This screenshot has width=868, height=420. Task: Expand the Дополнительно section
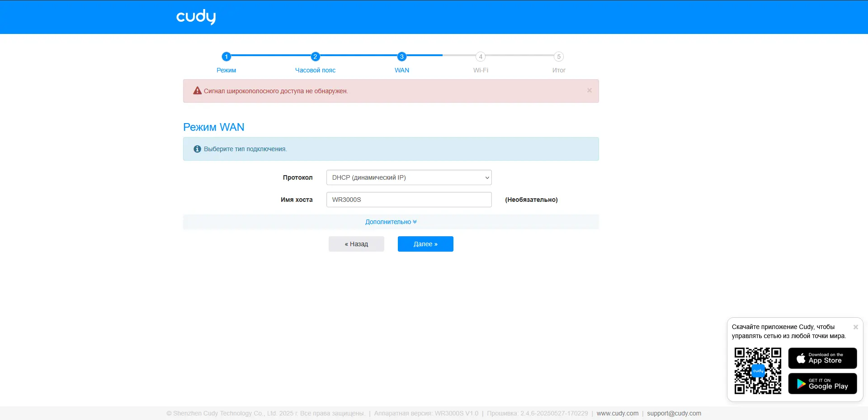tap(391, 222)
